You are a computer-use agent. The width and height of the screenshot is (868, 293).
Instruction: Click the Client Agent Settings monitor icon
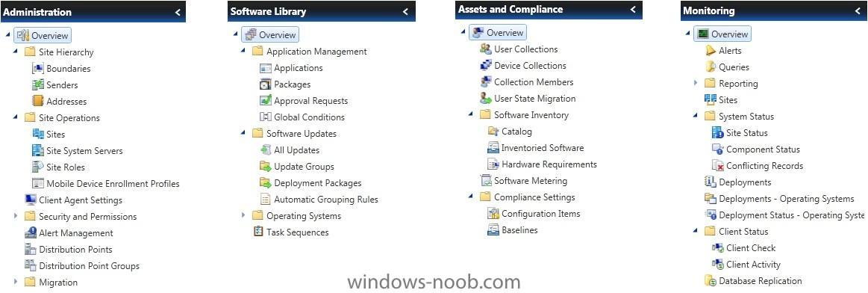pyautogui.click(x=31, y=200)
